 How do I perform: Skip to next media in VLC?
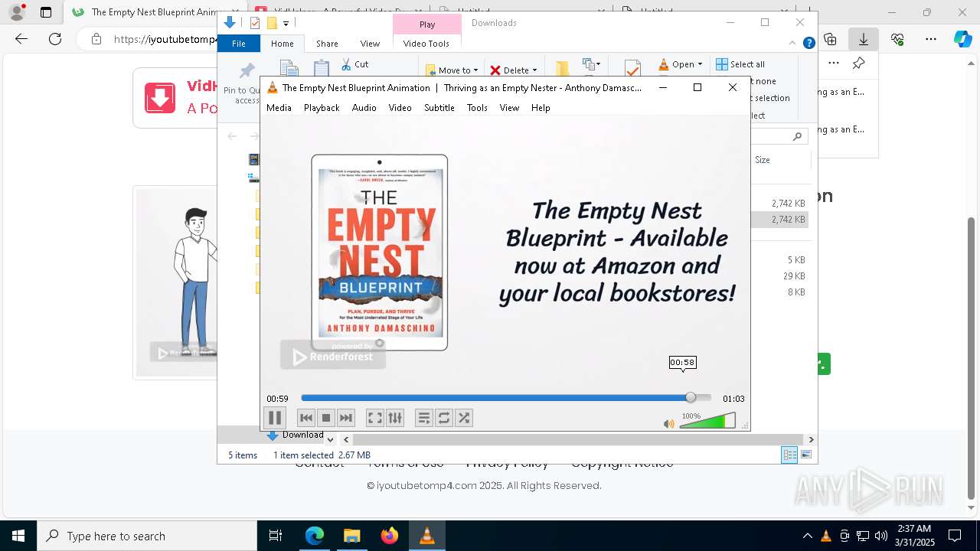pyautogui.click(x=346, y=418)
